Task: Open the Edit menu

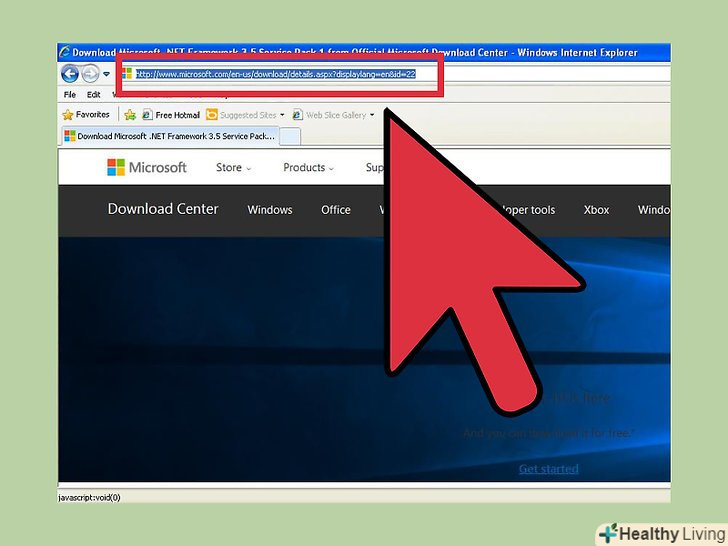Action: (x=93, y=95)
